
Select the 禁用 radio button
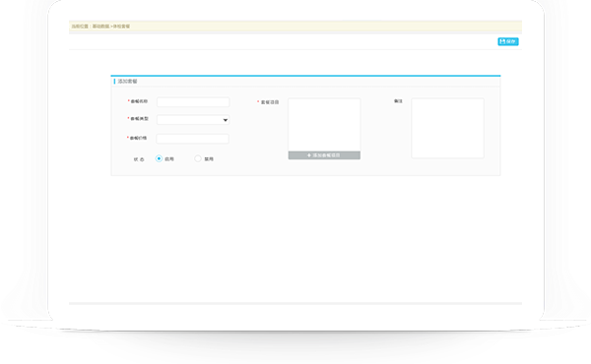[x=198, y=158]
